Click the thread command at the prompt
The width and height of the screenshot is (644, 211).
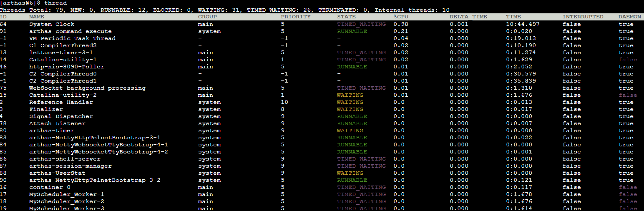coord(55,3)
